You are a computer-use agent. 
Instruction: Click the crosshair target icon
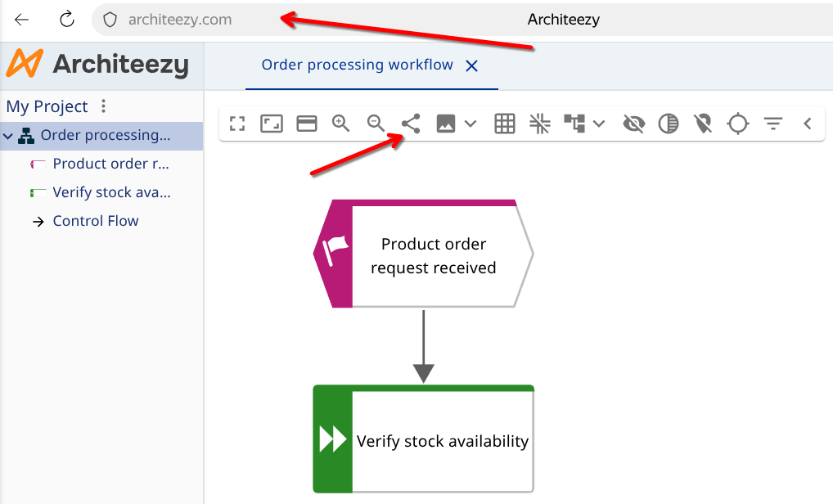click(738, 124)
